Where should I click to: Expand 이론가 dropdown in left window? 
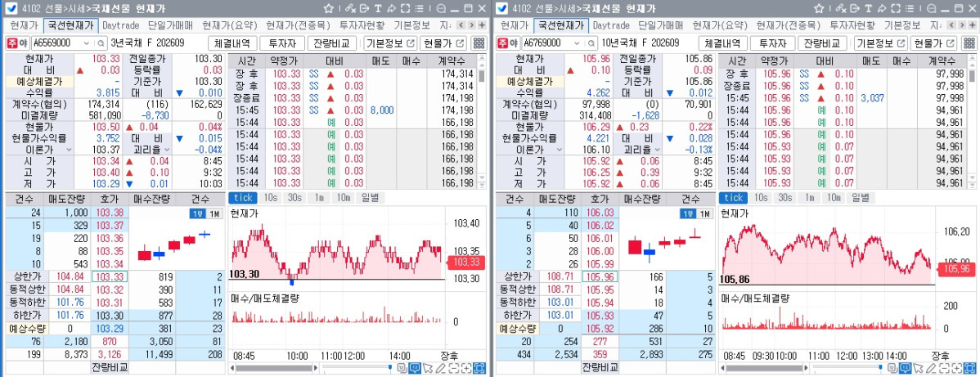pos(69,150)
